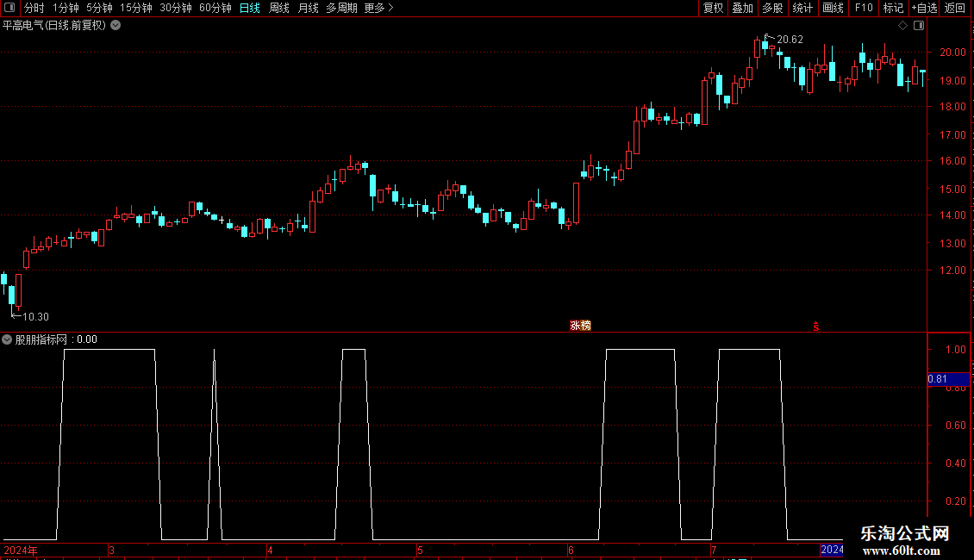This screenshot has height=560, width=974.
Task: Expand the 更多 periods menu
Action: (x=378, y=8)
